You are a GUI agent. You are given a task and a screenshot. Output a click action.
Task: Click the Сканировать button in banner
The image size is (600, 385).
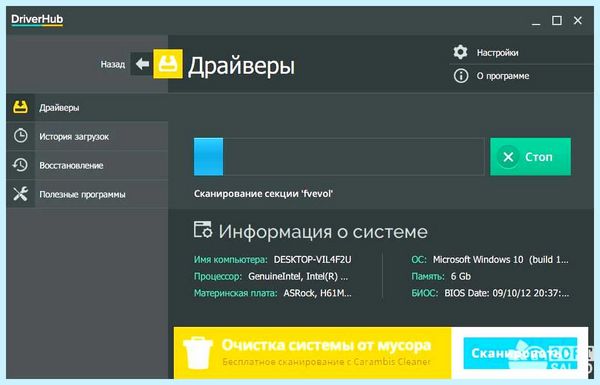click(x=520, y=353)
